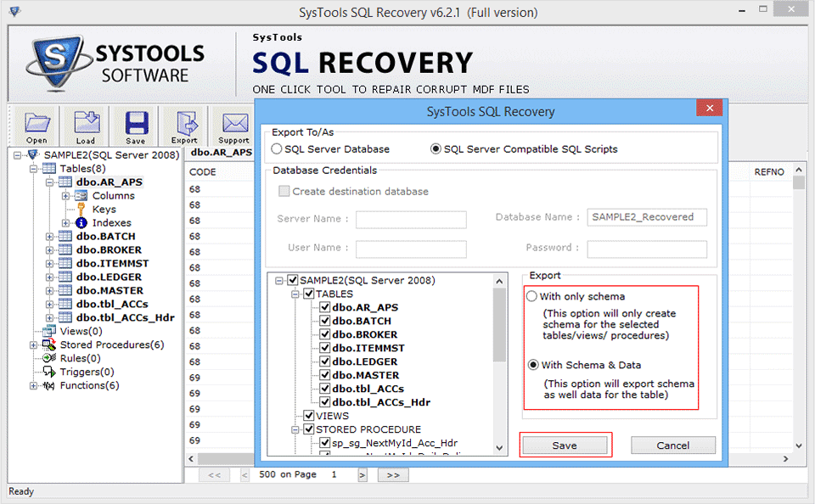Select SQL Server Database radio option
The height and width of the screenshot is (504, 815).
coord(277,149)
